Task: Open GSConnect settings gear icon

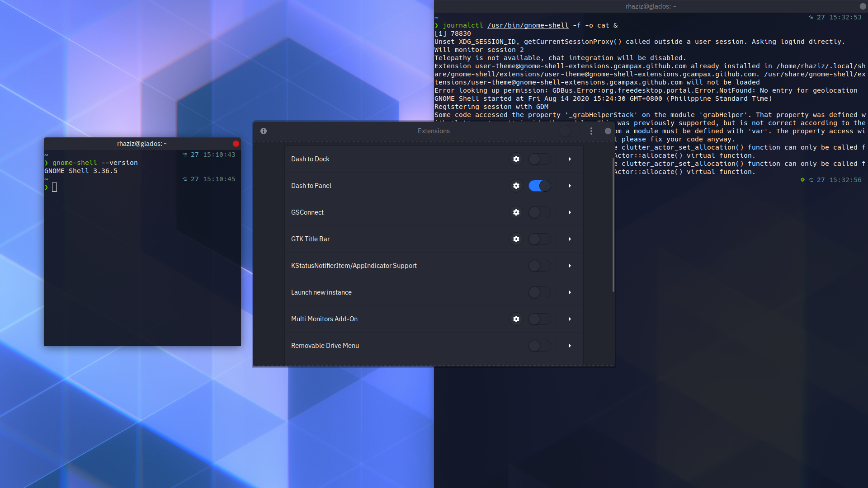Action: (516, 212)
